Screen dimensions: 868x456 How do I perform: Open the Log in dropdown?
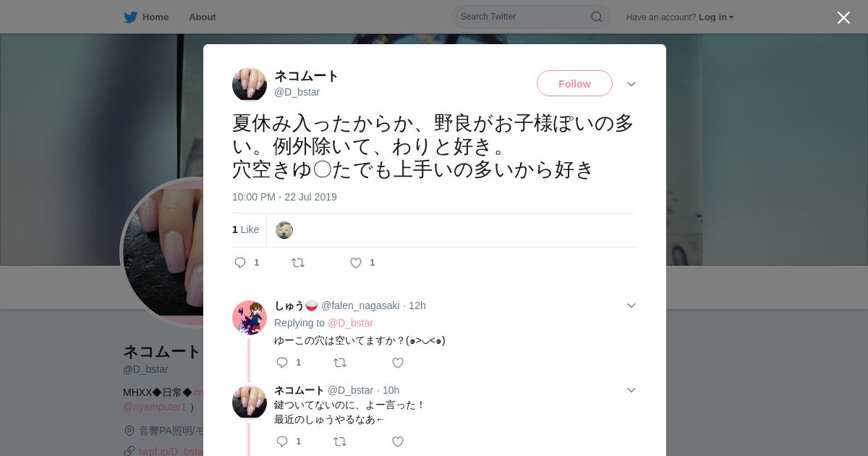coord(716,17)
